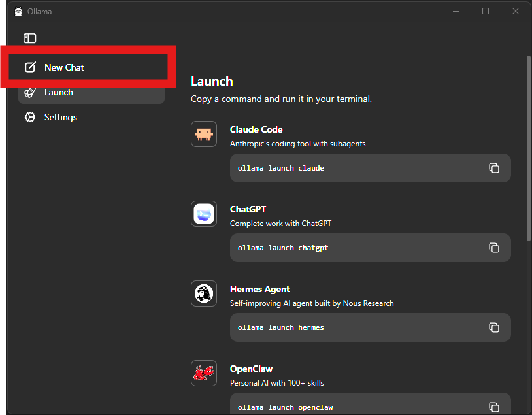
Task: Copy the ollama launch hermes command
Action: pos(494,327)
